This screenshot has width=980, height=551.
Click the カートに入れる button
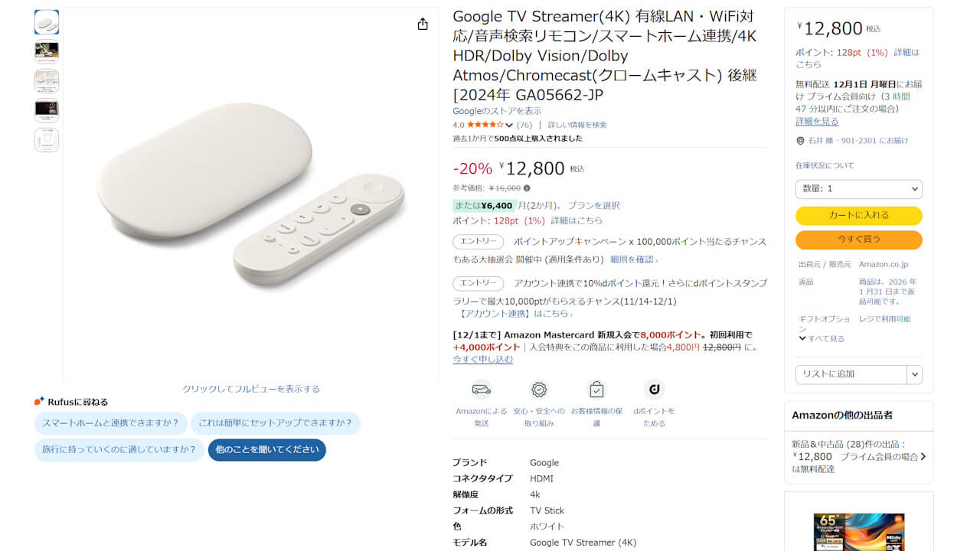(858, 216)
